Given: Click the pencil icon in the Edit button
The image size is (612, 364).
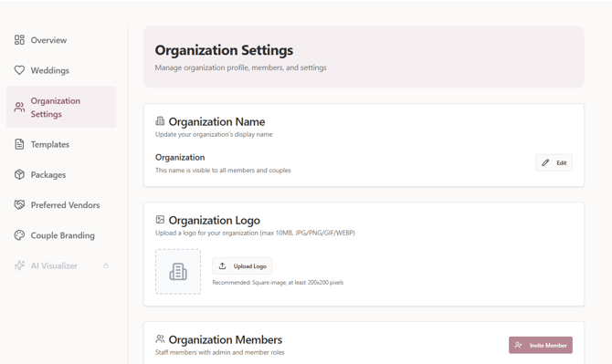Looking at the screenshot, I should pos(545,162).
